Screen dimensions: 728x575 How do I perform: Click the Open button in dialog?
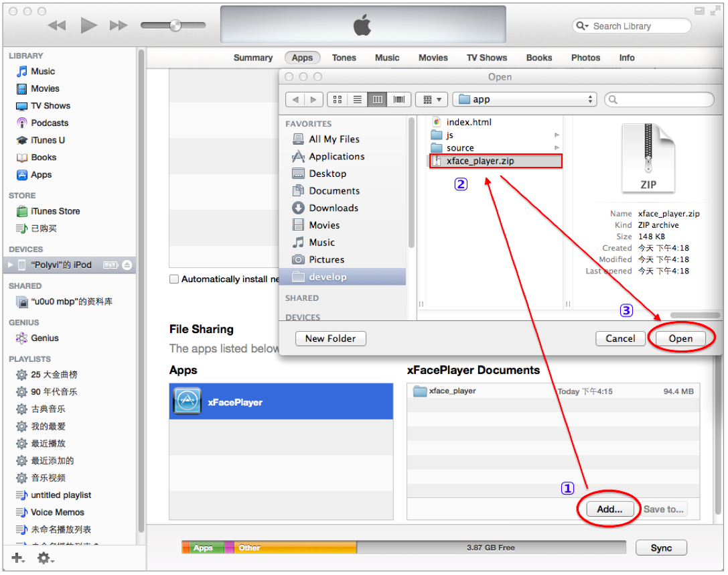click(x=680, y=338)
